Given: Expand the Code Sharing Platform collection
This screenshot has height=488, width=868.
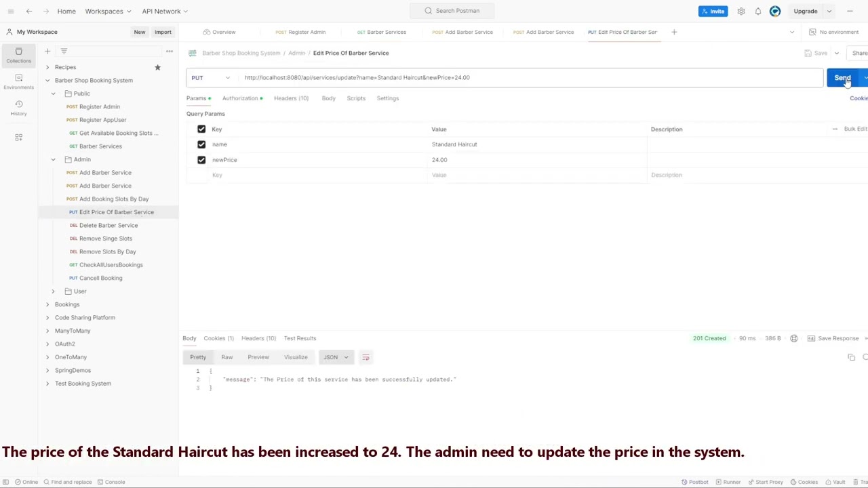Looking at the screenshot, I should [x=47, y=317].
